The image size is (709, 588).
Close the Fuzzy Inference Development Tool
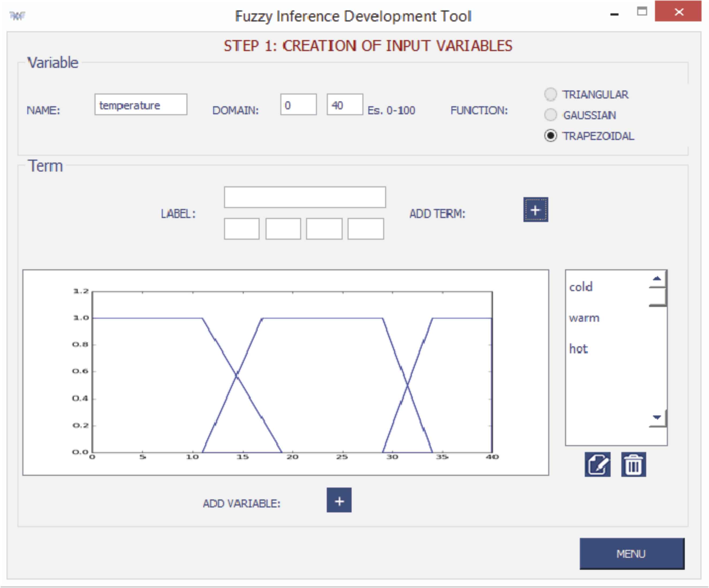click(678, 12)
